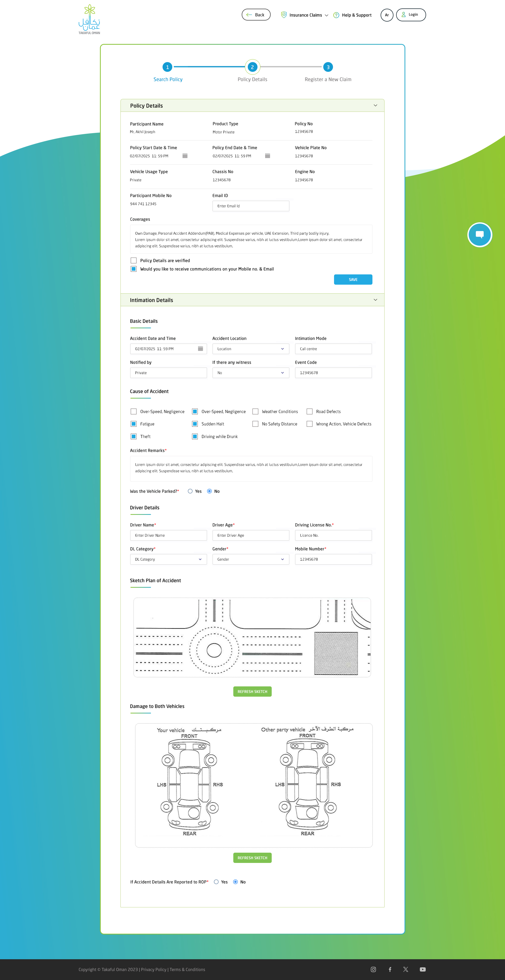Select No for Was the Vehicle Parked
Screen dimensions: 505x980
tap(209, 491)
